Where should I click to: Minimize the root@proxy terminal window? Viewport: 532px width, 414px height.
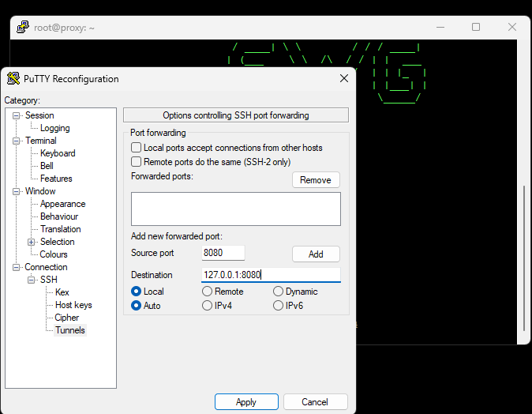[440, 27]
